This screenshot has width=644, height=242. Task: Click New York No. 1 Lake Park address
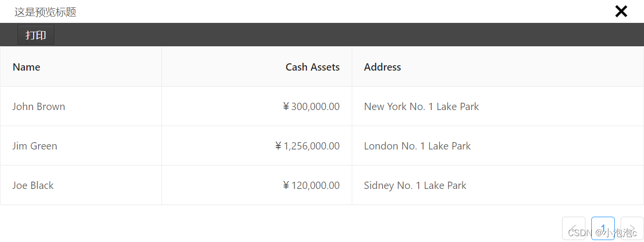point(422,107)
